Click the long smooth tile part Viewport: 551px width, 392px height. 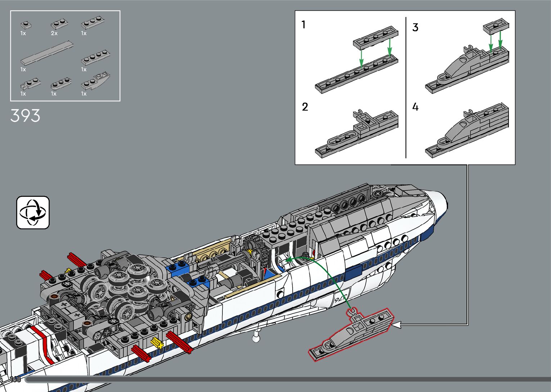pos(47,53)
